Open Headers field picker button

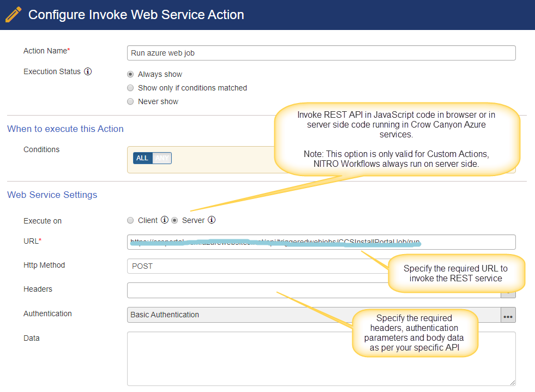508,295
